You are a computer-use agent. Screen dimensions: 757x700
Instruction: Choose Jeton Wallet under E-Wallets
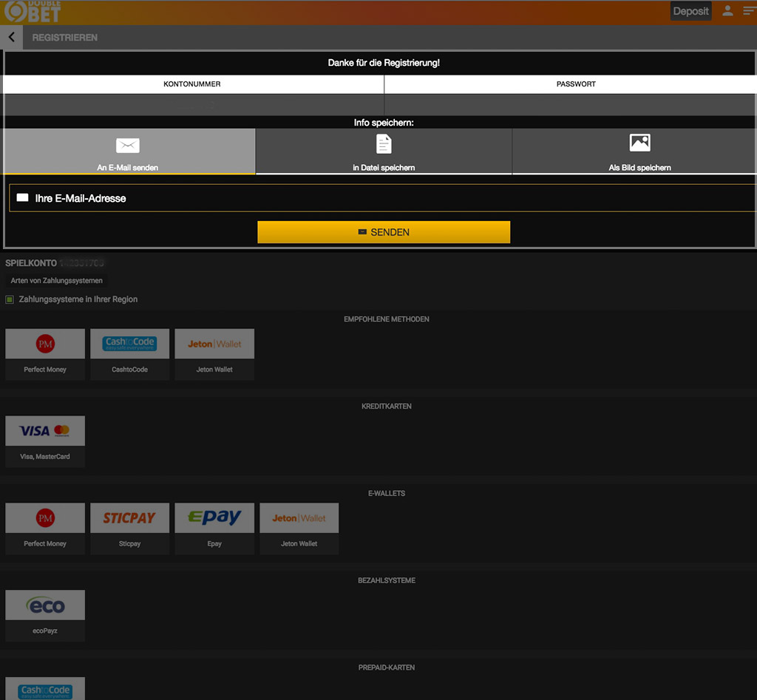pos(299,529)
